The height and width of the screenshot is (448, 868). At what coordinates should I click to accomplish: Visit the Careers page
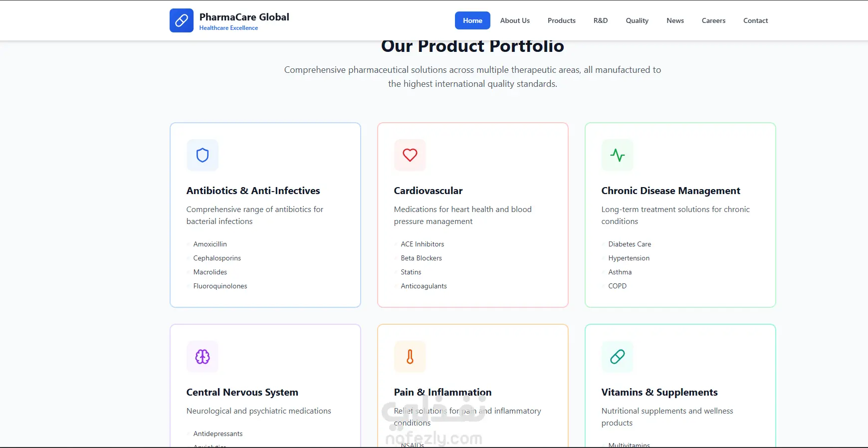click(x=713, y=20)
